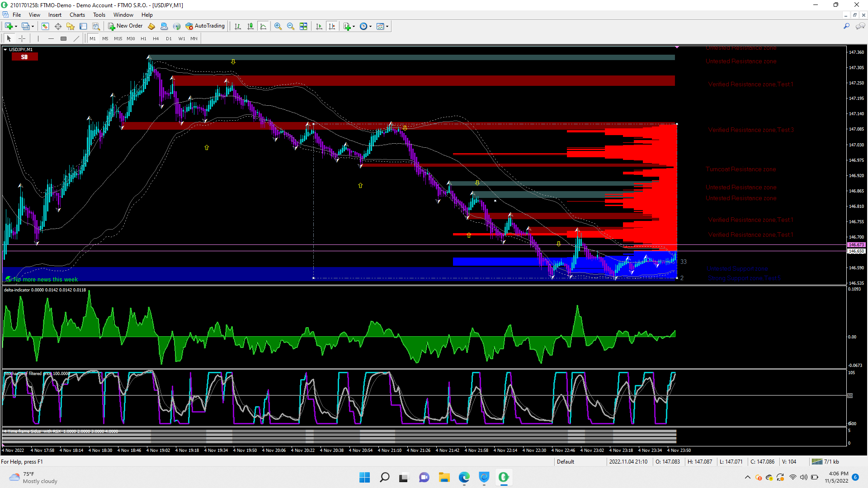This screenshot has height=488, width=868.
Task: Switch chart to candlestick mode
Action: [x=250, y=26]
